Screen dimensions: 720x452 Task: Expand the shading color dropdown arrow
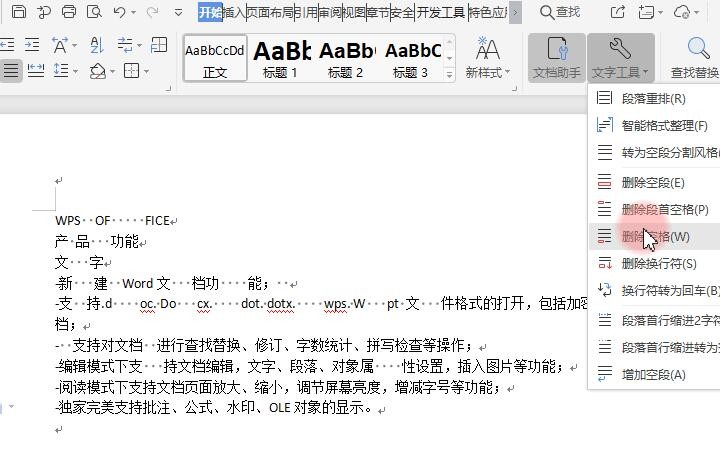(112, 72)
